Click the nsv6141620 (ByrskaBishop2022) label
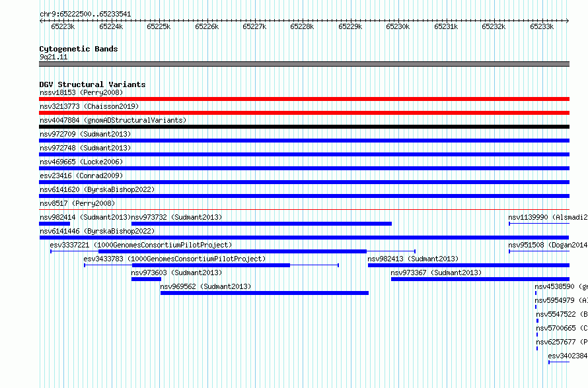 pos(97,189)
